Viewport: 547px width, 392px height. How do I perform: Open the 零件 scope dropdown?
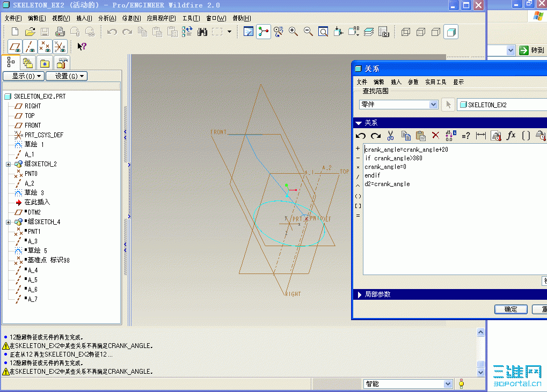[x=433, y=105]
